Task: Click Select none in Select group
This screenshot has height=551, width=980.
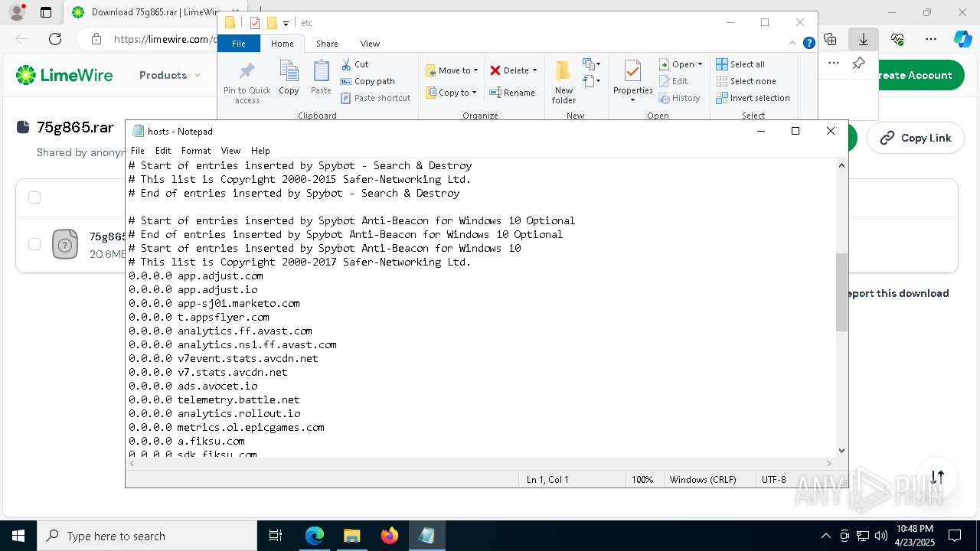Action: 746,81
